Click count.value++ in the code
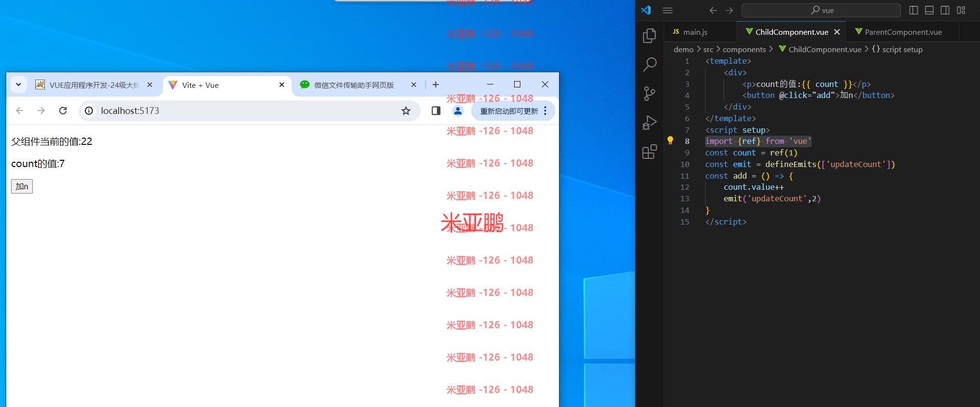980x407 pixels. coord(753,187)
